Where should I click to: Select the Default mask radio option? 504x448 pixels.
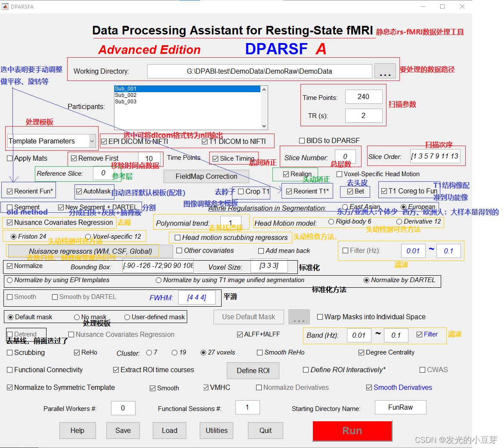pos(11,317)
